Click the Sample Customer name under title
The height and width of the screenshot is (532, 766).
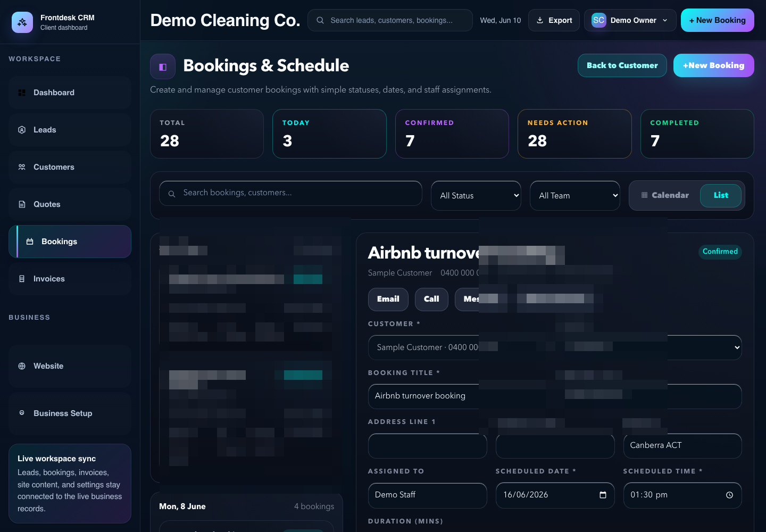click(400, 273)
